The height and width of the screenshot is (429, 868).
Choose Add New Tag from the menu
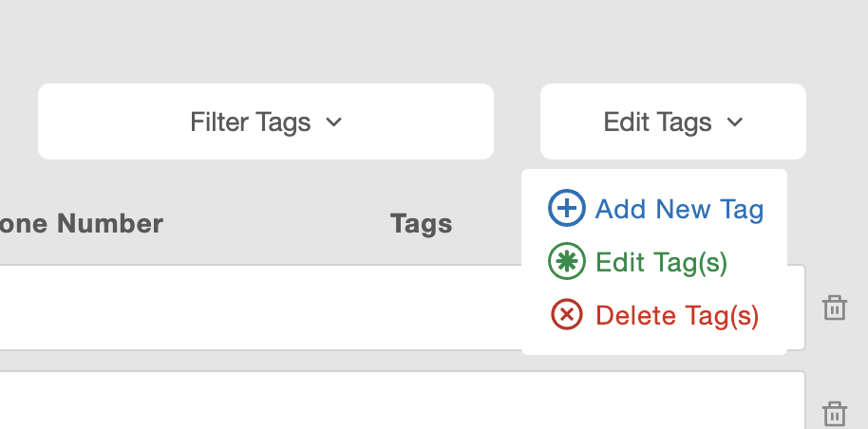[679, 209]
